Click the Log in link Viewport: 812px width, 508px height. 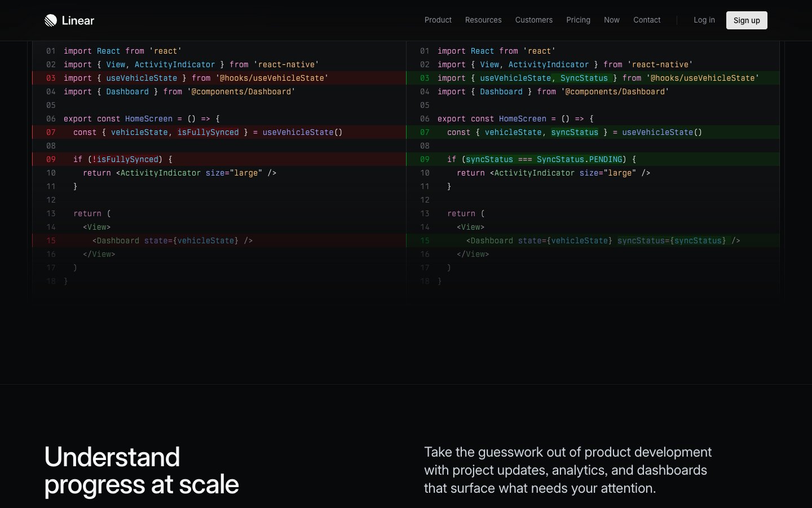(704, 20)
